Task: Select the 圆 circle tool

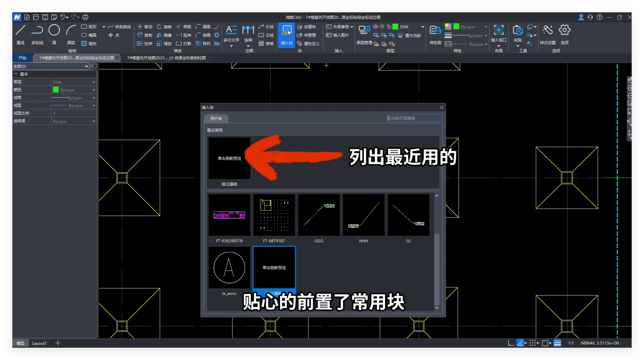Action: pyautogui.click(x=54, y=30)
